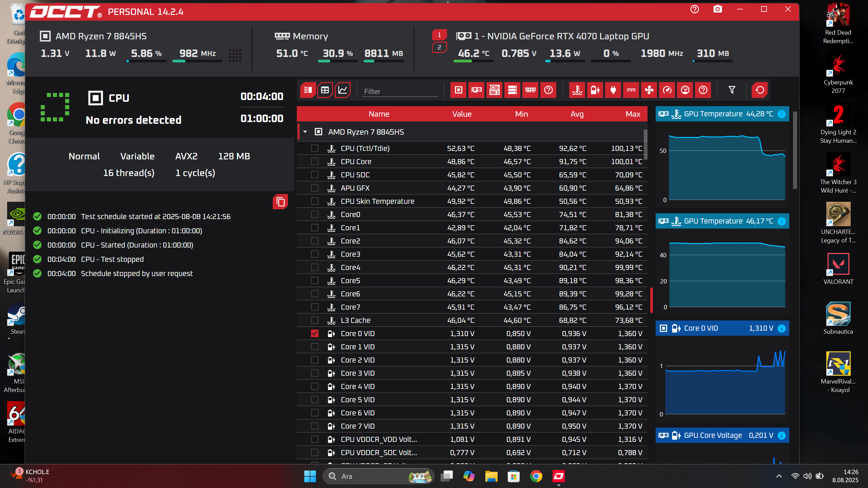Show current sensors with the dashed-line icon

(x=631, y=90)
